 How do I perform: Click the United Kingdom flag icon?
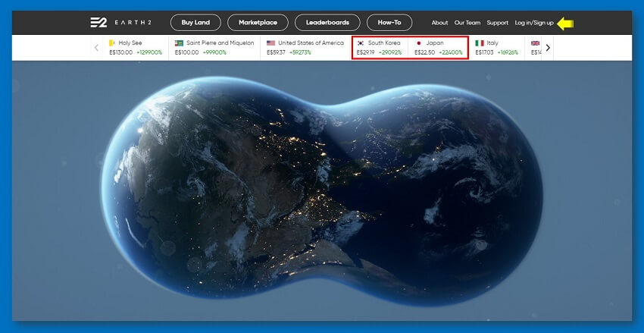coord(535,42)
